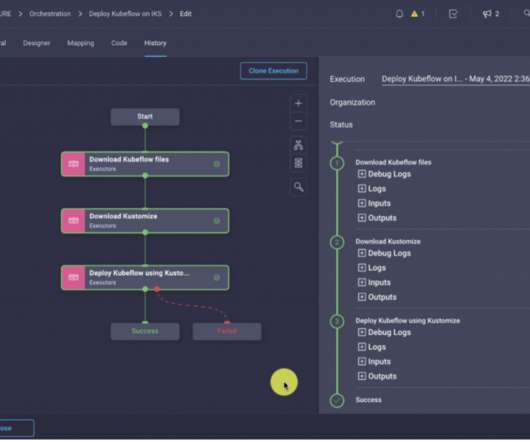Switch to the Designer tab
Screen dimensions: 530x442
pos(37,43)
